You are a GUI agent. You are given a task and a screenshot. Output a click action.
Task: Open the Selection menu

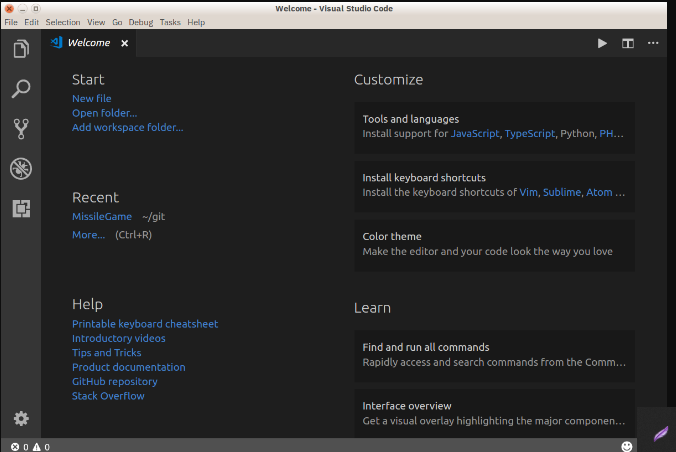pyautogui.click(x=63, y=22)
